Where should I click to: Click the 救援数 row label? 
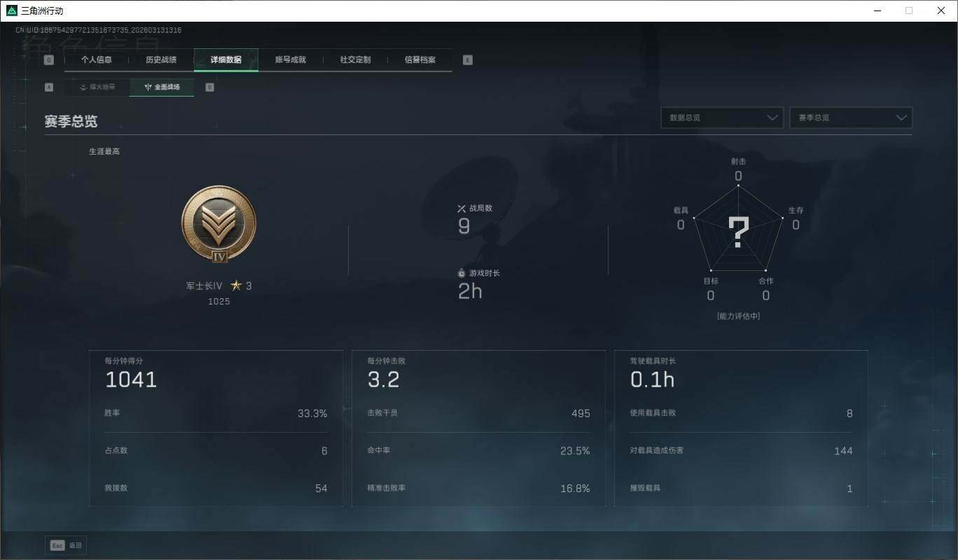pyautogui.click(x=116, y=488)
